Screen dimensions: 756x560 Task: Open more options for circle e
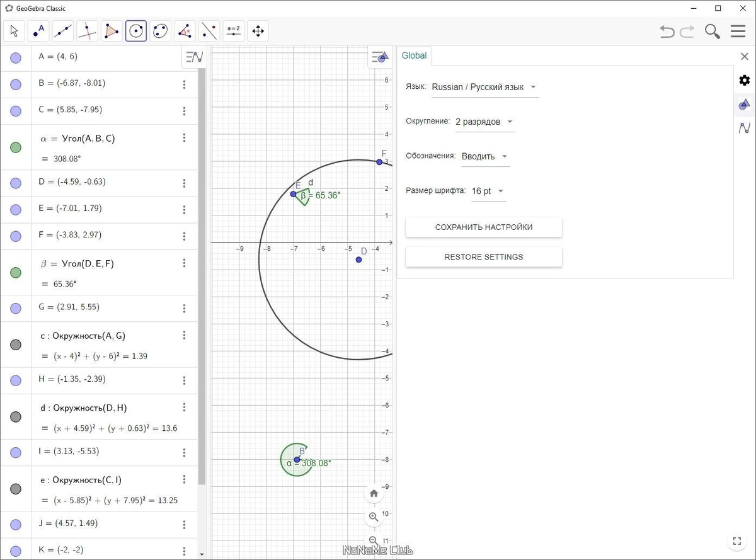184,479
